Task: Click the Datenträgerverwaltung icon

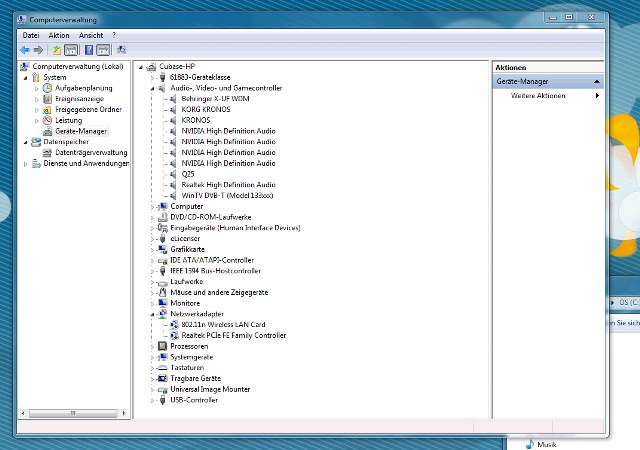Action: point(47,152)
